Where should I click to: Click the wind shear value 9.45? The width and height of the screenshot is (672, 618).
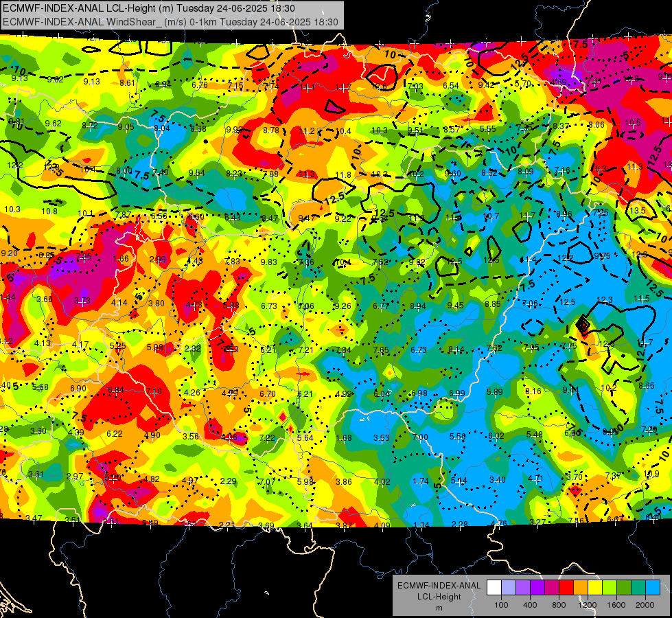pyautogui.click(x=455, y=305)
